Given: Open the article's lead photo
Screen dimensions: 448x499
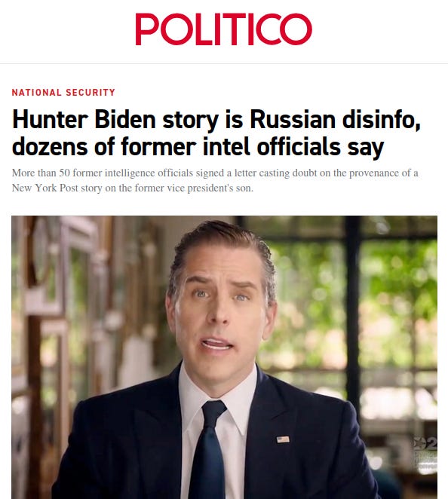Looking at the screenshot, I should pyautogui.click(x=224, y=357).
